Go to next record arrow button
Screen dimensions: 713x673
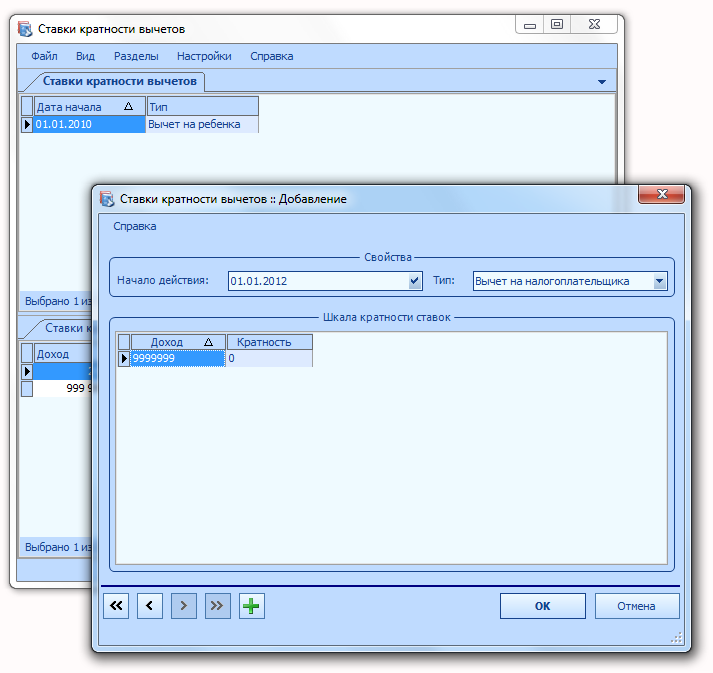[x=184, y=606]
